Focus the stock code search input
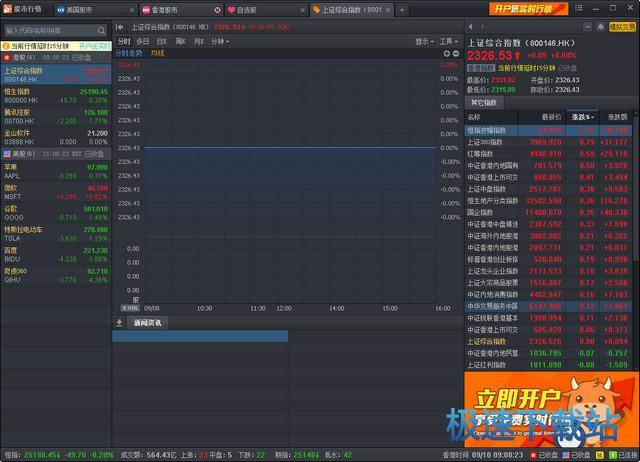The width and height of the screenshot is (640, 462). pos(50,31)
